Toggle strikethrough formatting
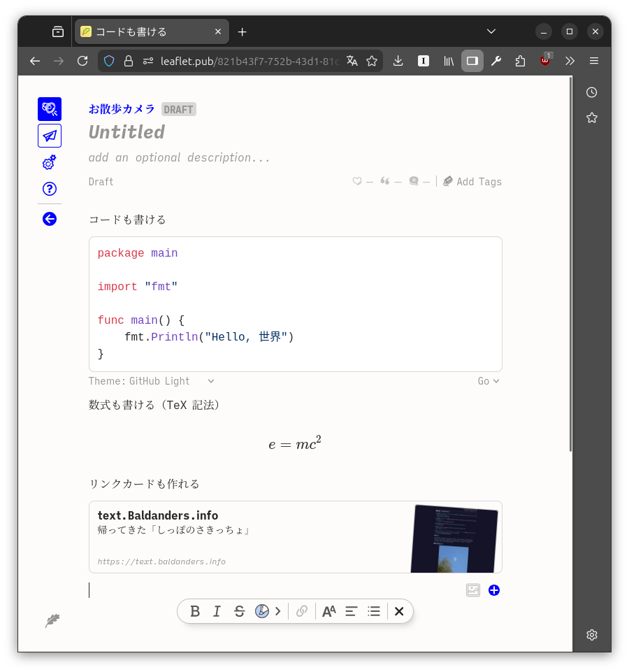The image size is (629, 672). [239, 611]
